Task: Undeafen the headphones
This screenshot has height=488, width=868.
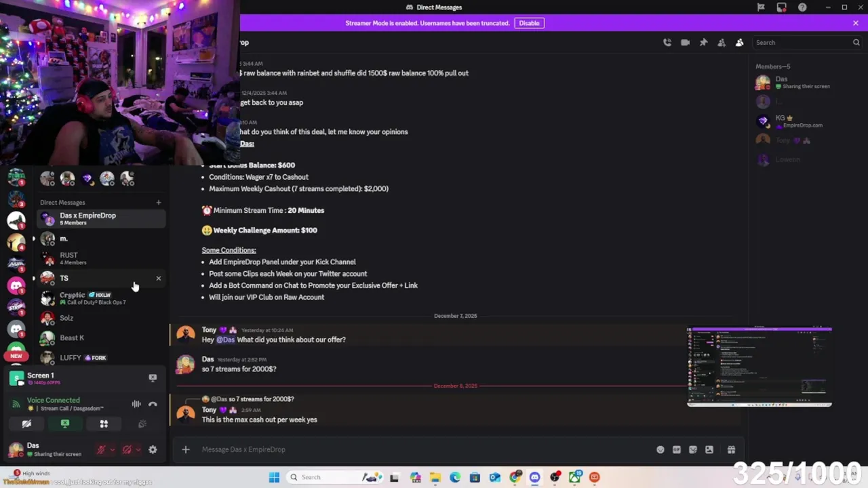Action: click(127, 449)
